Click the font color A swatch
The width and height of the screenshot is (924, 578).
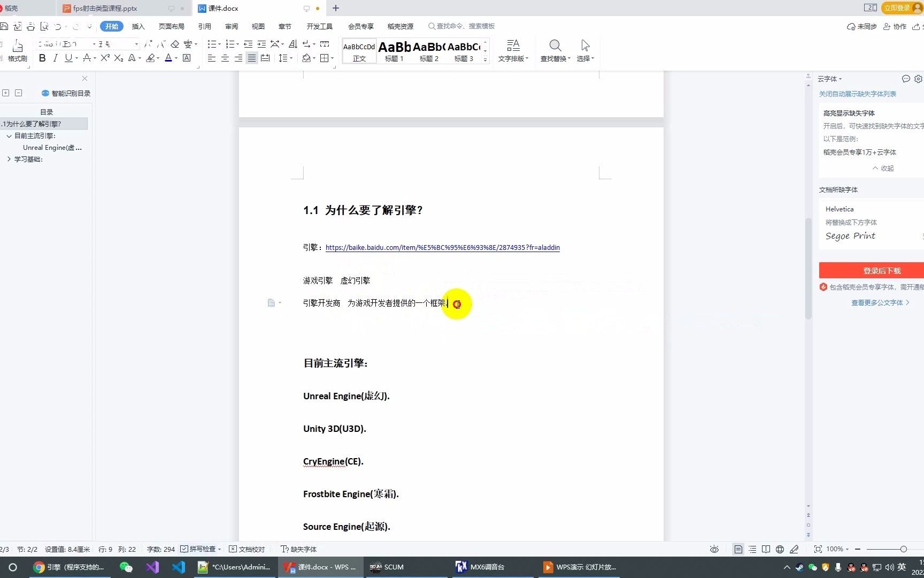coord(168,58)
